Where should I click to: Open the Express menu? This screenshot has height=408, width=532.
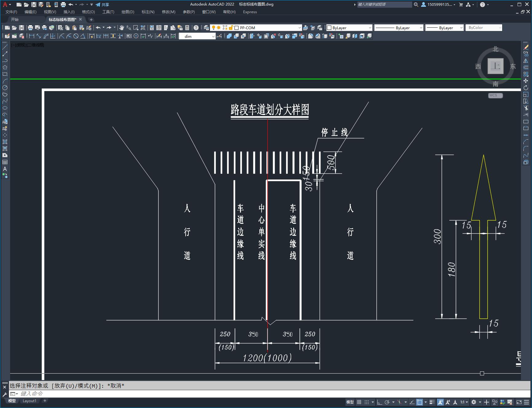pyautogui.click(x=250, y=12)
